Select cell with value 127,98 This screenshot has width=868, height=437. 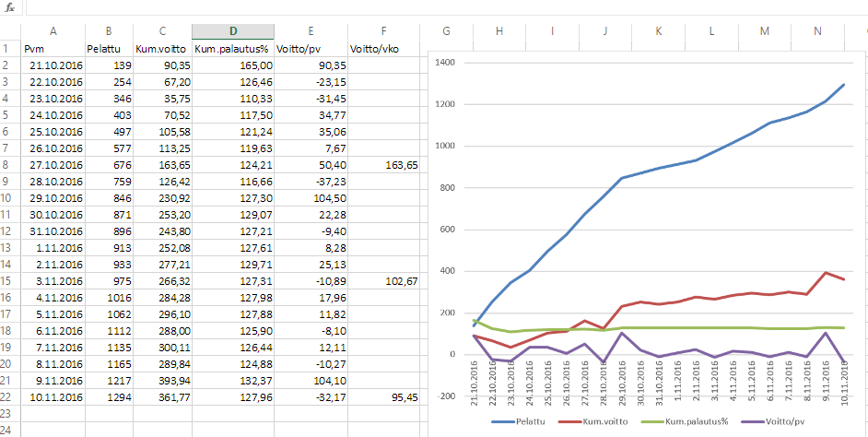232,298
